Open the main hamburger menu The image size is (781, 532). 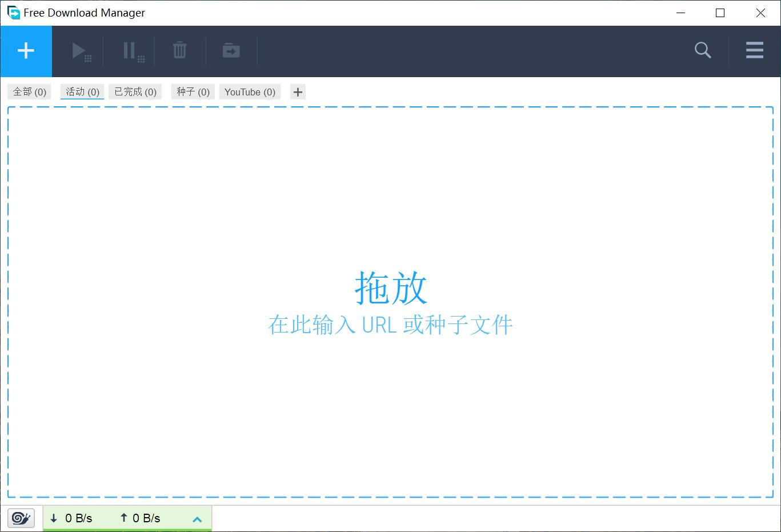[754, 51]
